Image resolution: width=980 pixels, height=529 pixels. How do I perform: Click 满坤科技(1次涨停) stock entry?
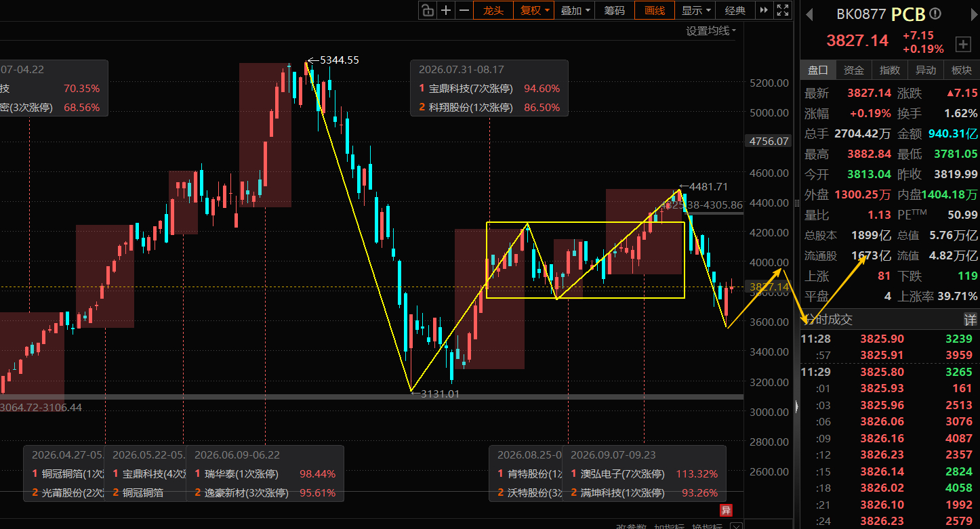622,492
